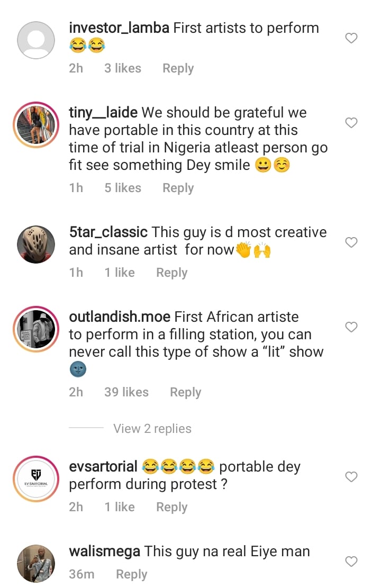
Task: Heart outlandish.moe's filling station comment
Action: (351, 327)
